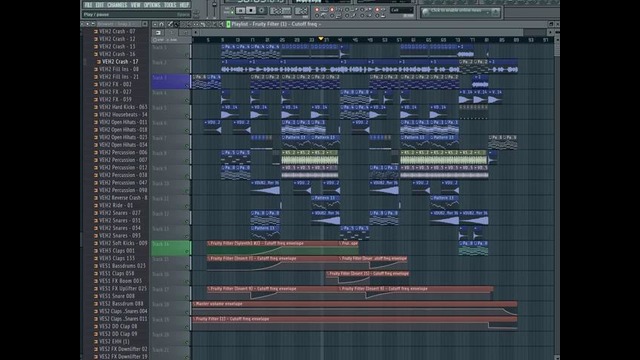
Task: Open the Cell snap dropdown
Action: click(x=402, y=10)
